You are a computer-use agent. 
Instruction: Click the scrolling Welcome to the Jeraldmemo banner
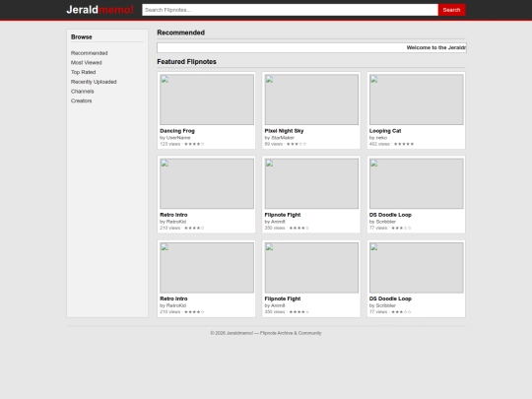pyautogui.click(x=311, y=47)
